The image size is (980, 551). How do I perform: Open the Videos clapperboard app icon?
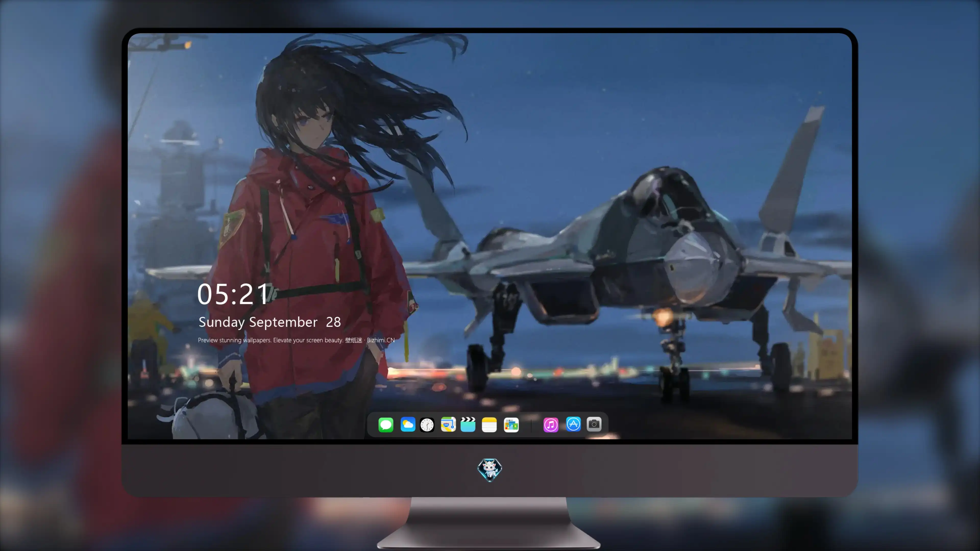468,424
